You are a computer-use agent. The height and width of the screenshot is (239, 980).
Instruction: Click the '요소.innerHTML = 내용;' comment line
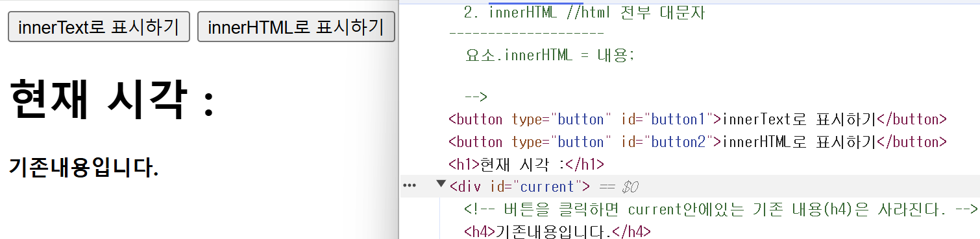point(549,55)
